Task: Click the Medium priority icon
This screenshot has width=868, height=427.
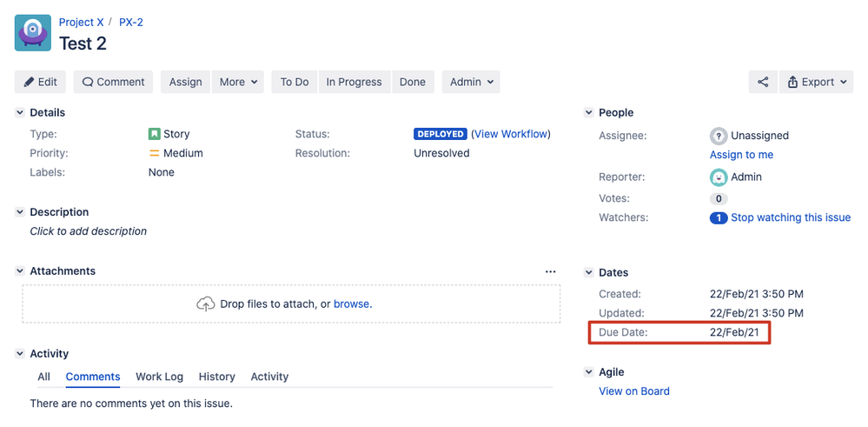Action: pos(155,153)
